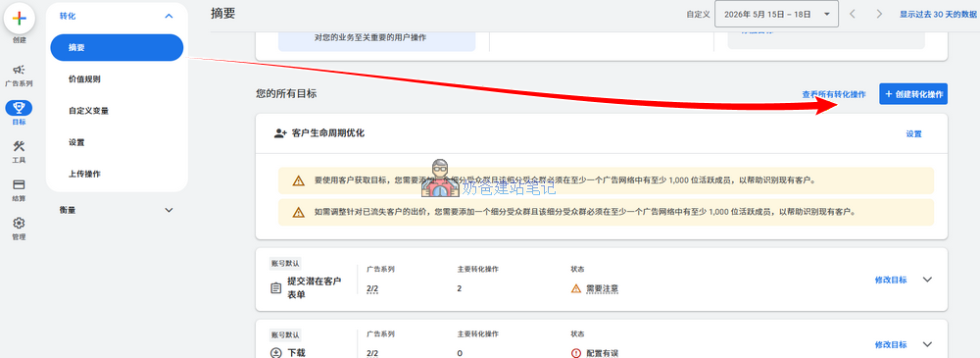This screenshot has height=358, width=980.
Task: Open Campaigns (广告系列) megaphone icon
Action: tap(19, 69)
